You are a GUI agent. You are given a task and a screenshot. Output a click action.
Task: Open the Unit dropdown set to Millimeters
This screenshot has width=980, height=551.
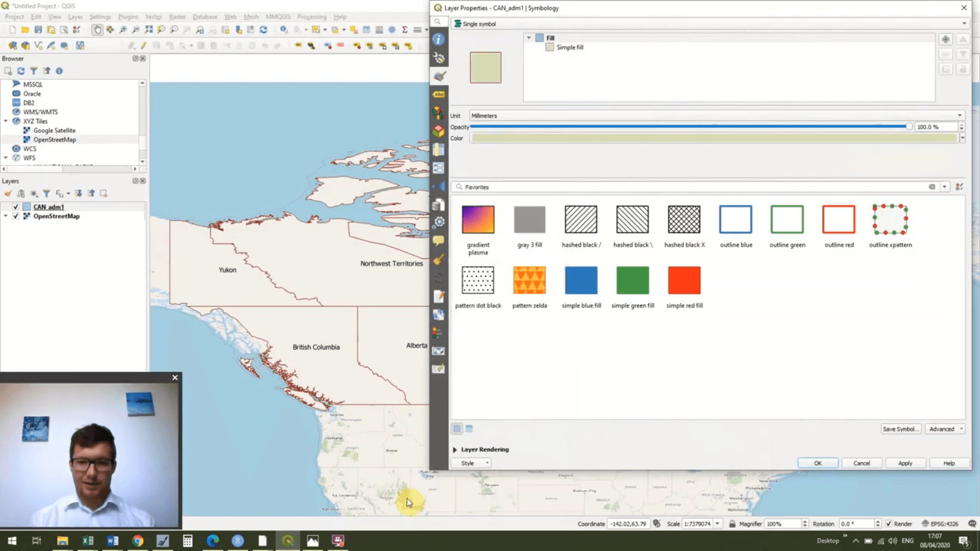[960, 115]
